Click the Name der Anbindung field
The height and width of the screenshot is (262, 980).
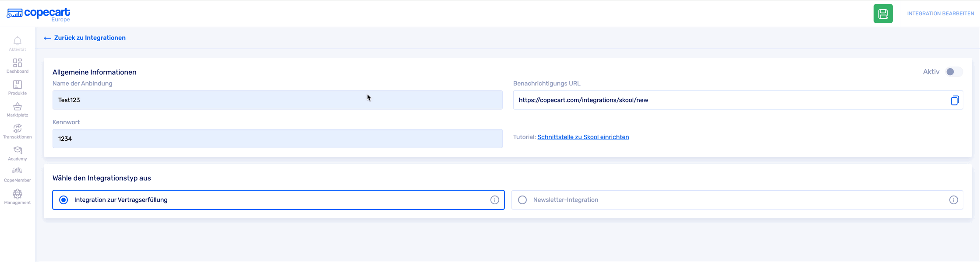pyautogui.click(x=277, y=100)
